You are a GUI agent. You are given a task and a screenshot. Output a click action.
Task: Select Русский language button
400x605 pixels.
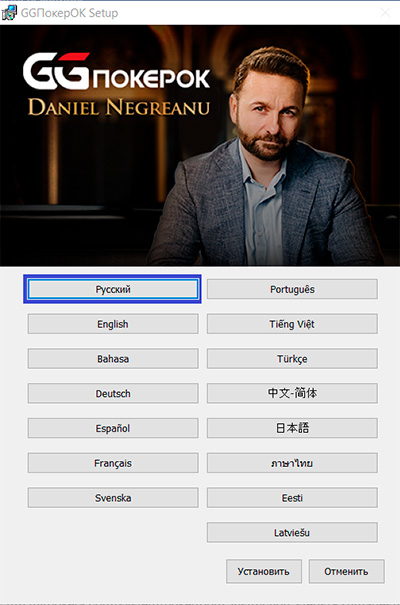coord(113,289)
